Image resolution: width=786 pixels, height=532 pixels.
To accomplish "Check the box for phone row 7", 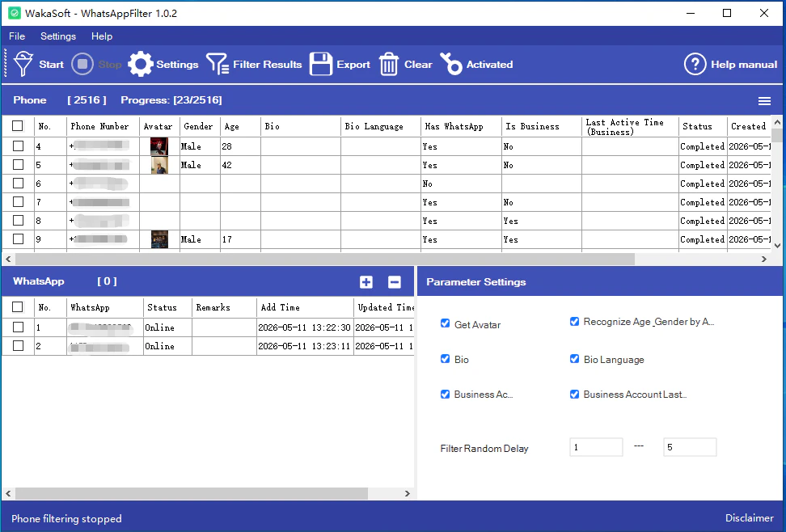I will pos(18,201).
